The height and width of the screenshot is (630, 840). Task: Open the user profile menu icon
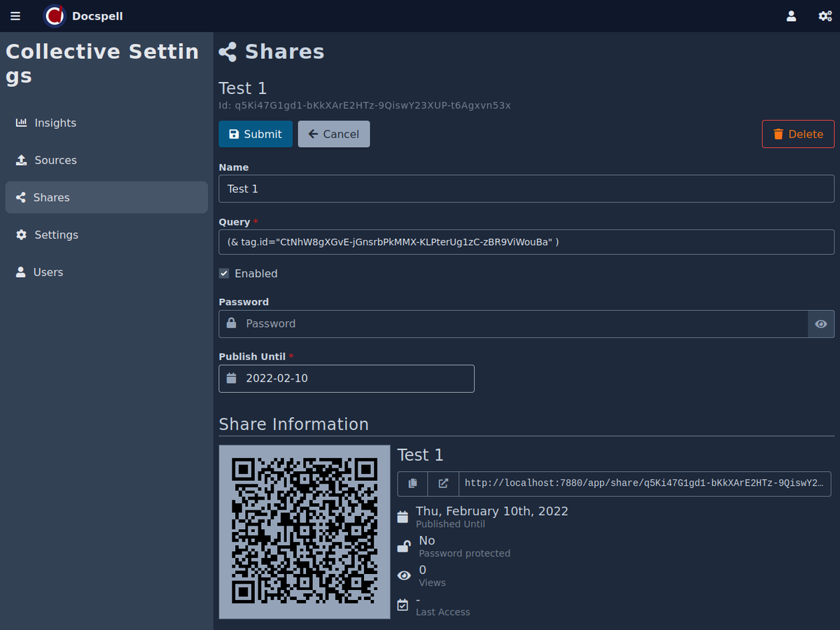pos(791,16)
